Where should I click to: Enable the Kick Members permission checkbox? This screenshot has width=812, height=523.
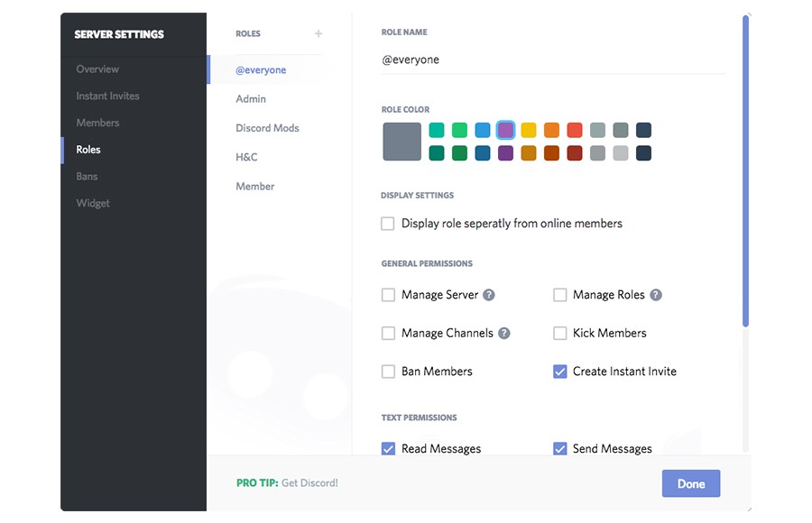[x=559, y=333]
